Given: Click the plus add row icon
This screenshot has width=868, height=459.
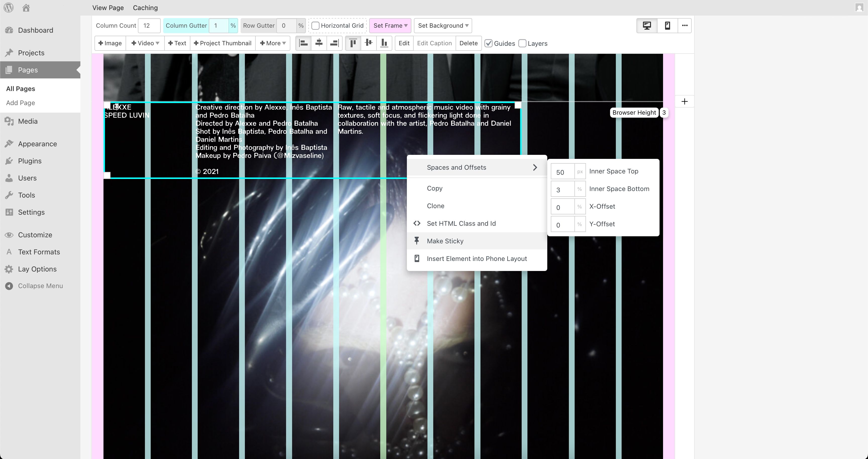Looking at the screenshot, I should coord(684,102).
